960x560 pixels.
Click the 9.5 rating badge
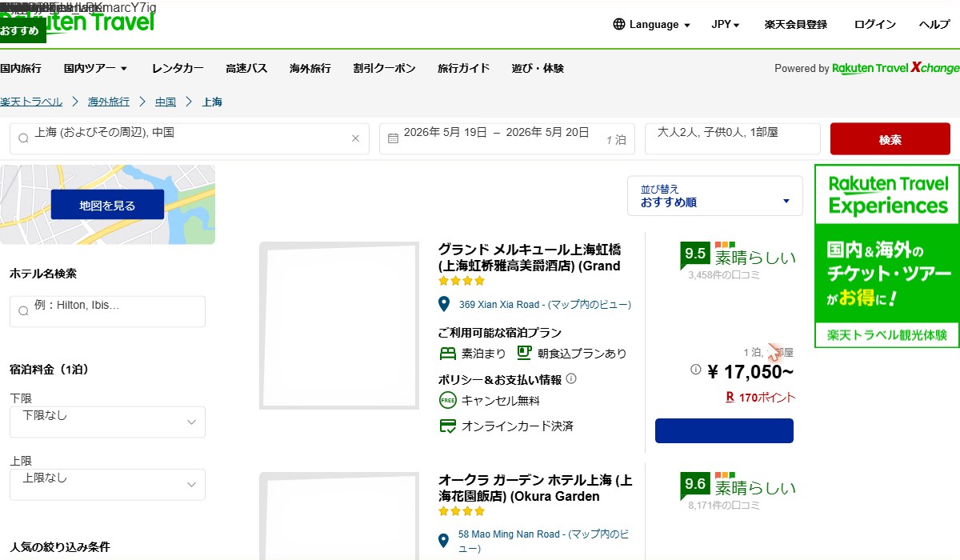(695, 254)
